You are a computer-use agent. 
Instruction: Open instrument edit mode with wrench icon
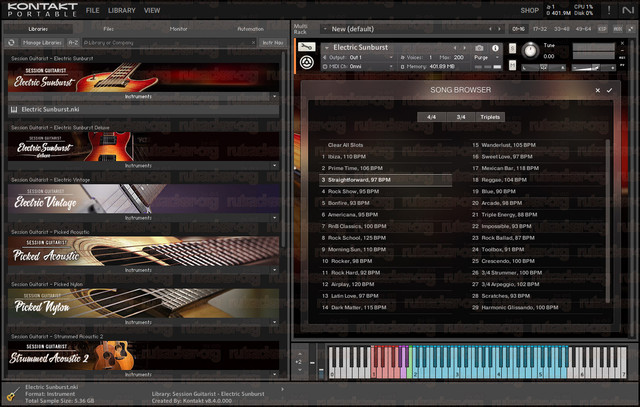(306, 47)
